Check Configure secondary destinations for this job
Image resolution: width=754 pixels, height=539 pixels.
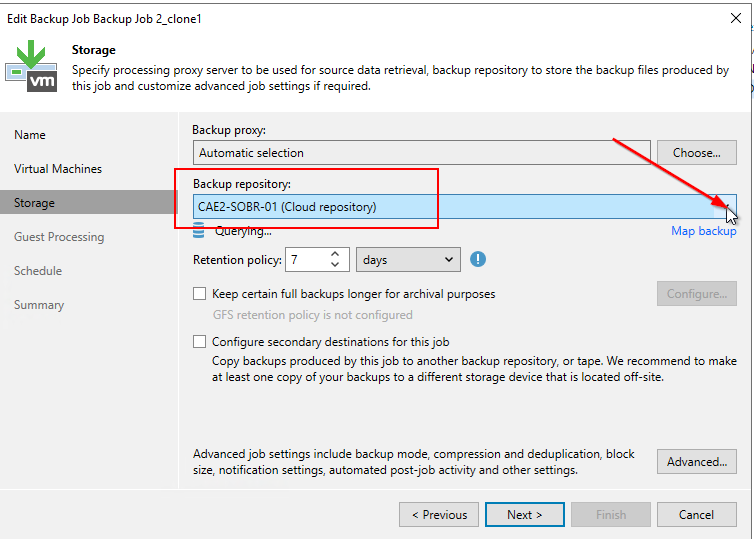coord(200,341)
